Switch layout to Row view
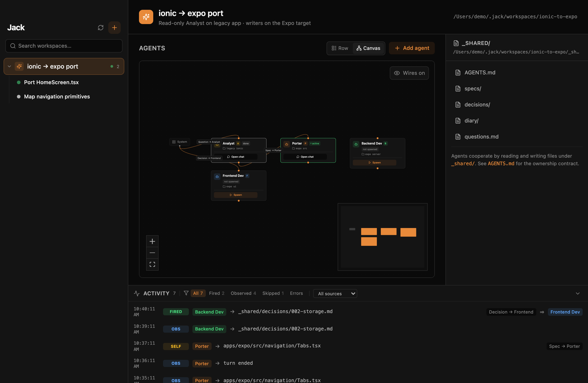 point(340,48)
